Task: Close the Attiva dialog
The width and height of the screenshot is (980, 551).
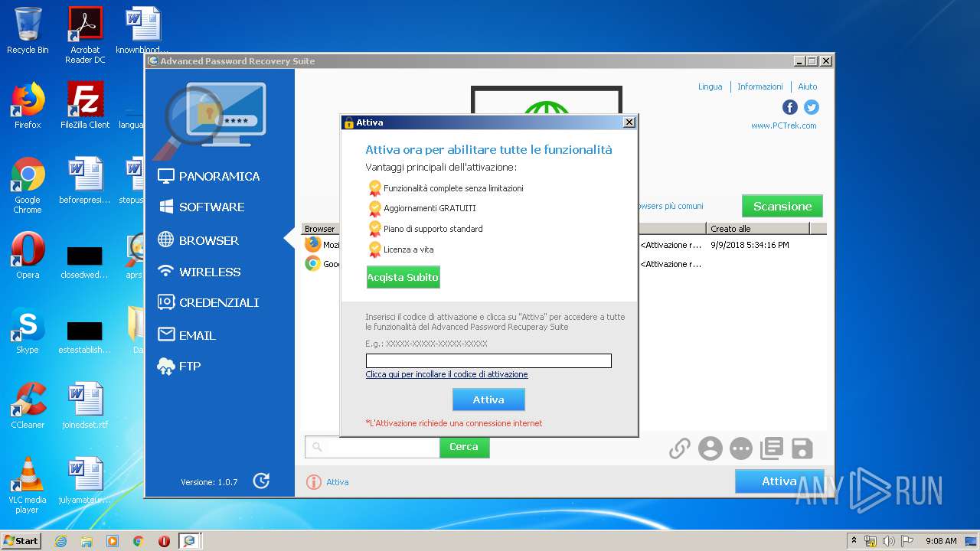Action: 629,122
